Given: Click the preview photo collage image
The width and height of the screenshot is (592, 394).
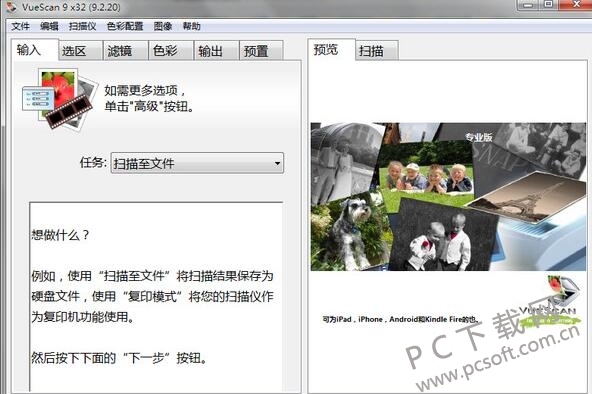Looking at the screenshot, I should pyautogui.click(x=448, y=197).
